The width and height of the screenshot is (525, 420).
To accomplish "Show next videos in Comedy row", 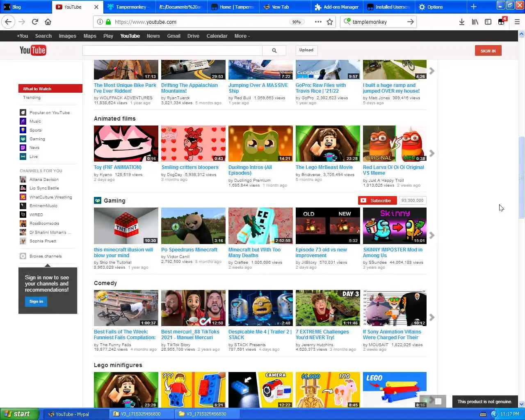I will [431, 317].
